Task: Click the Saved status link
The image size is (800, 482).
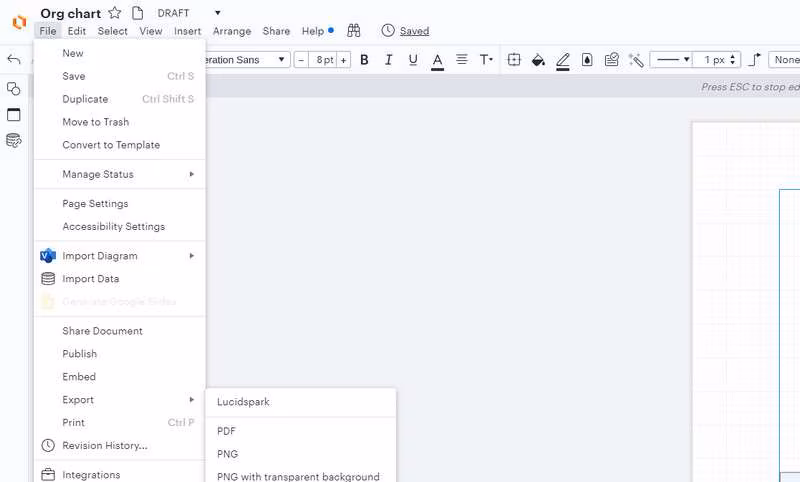Action: point(414,31)
